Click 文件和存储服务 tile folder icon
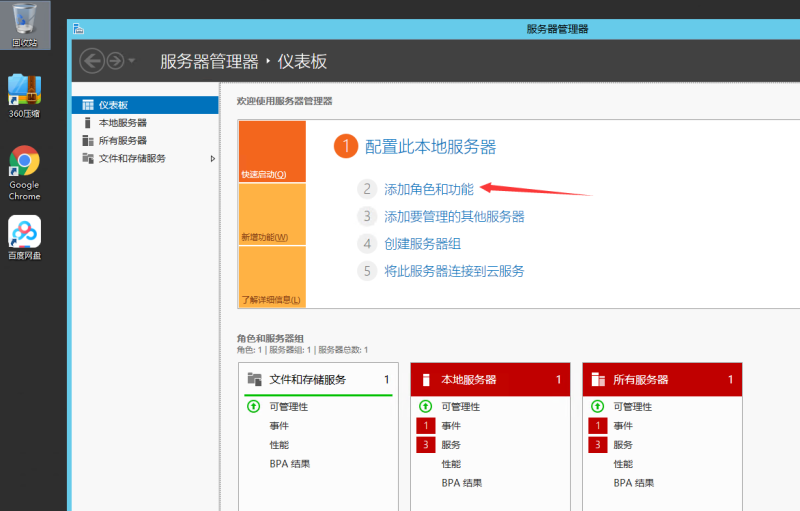The height and width of the screenshot is (511, 800). coord(255,379)
